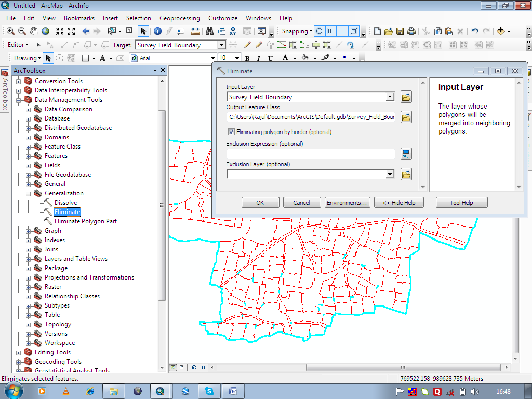The width and height of the screenshot is (532, 399).
Task: Toggle Point Snapping button
Action: [x=320, y=31]
